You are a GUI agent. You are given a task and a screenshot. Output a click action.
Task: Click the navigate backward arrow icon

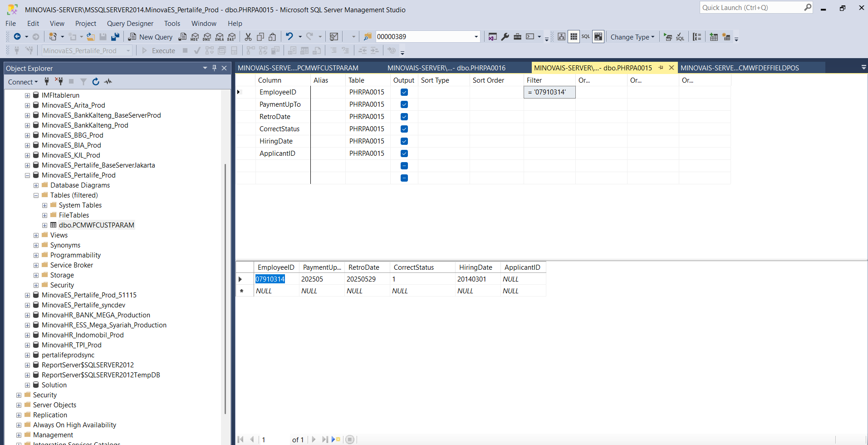[17, 37]
